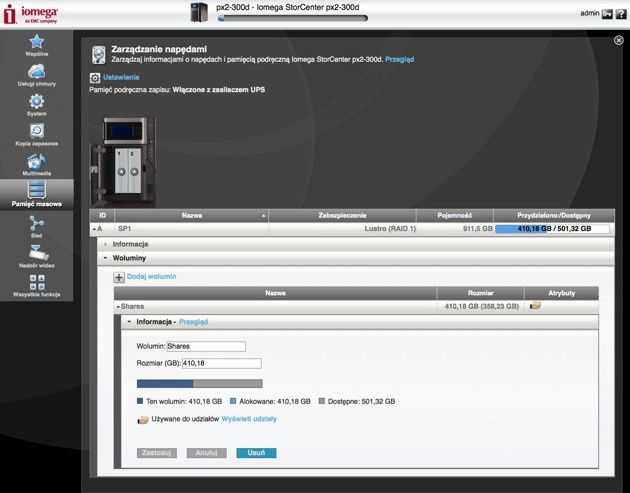
Task: Open the Ustawienia settings link
Action: point(121,77)
